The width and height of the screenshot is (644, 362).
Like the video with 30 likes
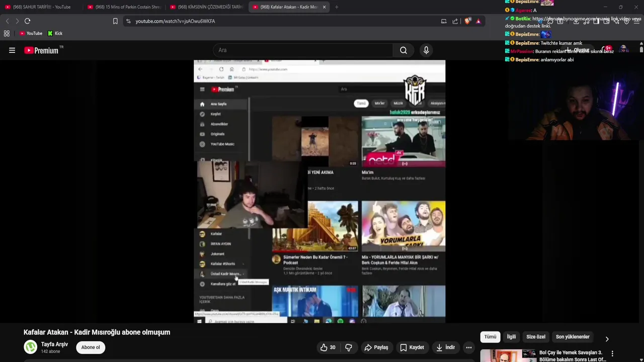328,347
